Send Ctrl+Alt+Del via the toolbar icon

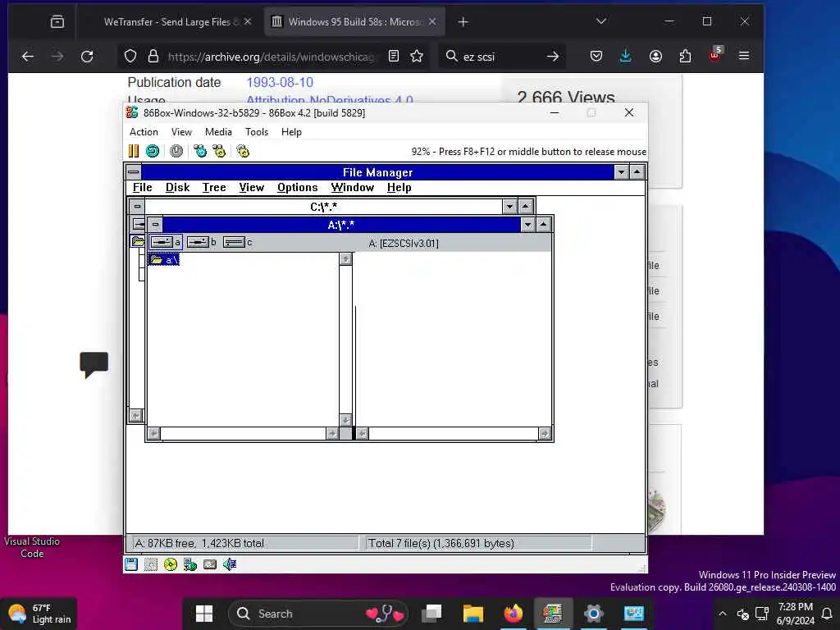200,151
